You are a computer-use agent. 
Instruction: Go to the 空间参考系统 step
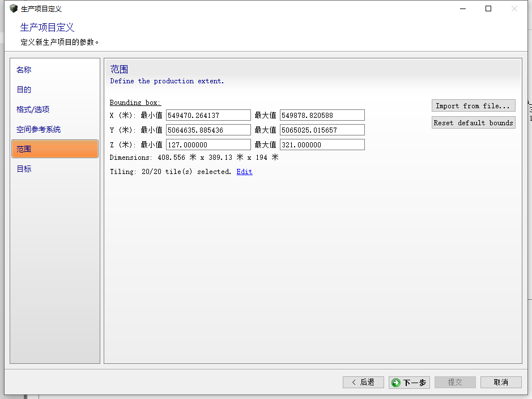click(39, 129)
